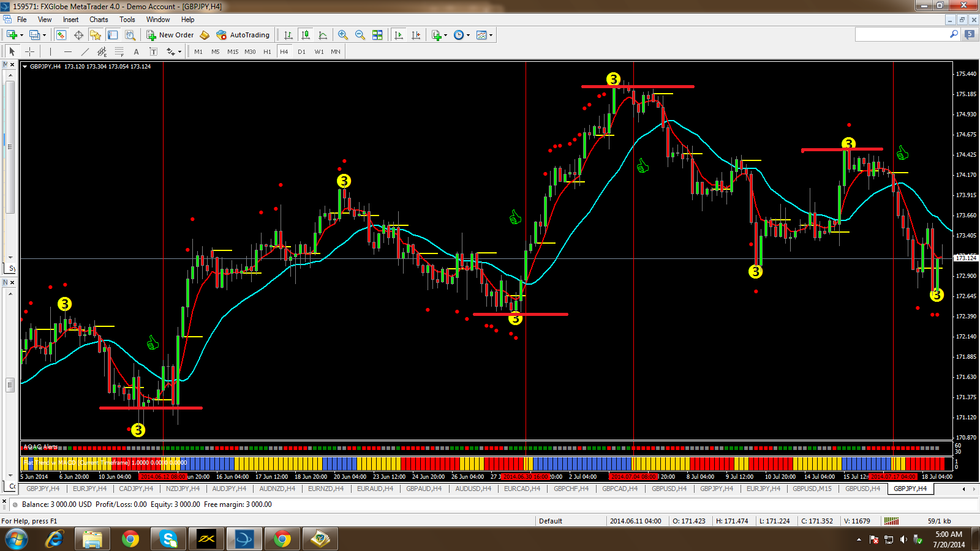Open Skype from the taskbar
Image resolution: width=980 pixels, height=551 pixels.
point(168,539)
